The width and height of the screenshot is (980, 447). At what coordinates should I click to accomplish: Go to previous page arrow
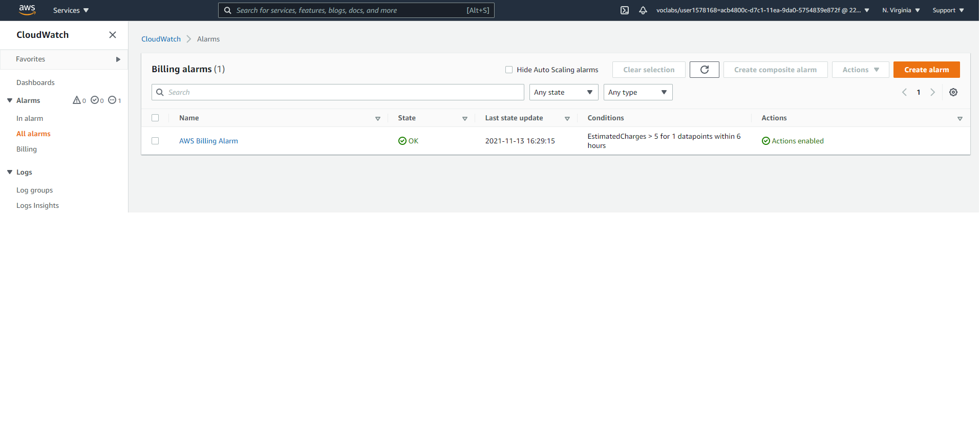pyautogui.click(x=904, y=92)
